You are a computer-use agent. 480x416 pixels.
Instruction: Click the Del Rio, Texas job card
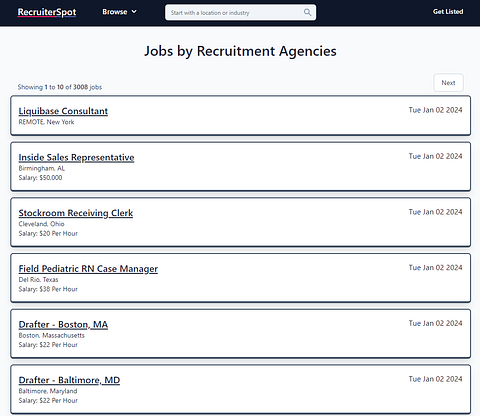(240, 278)
